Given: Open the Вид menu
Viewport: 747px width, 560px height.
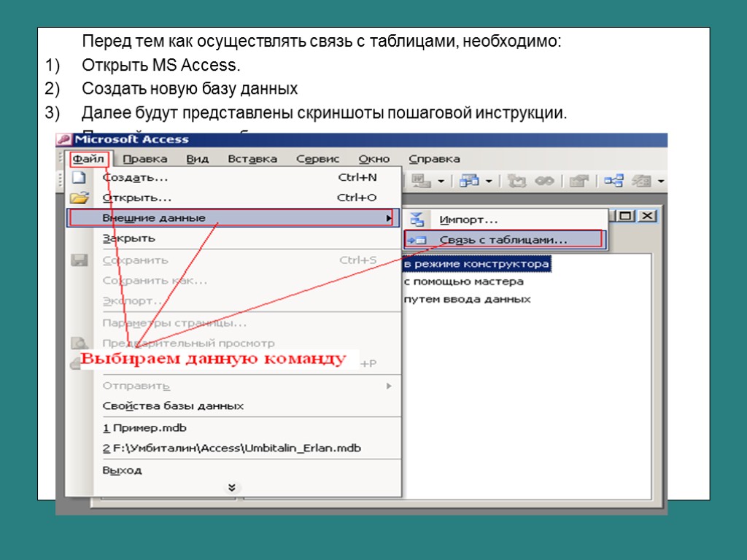Looking at the screenshot, I should point(197,158).
